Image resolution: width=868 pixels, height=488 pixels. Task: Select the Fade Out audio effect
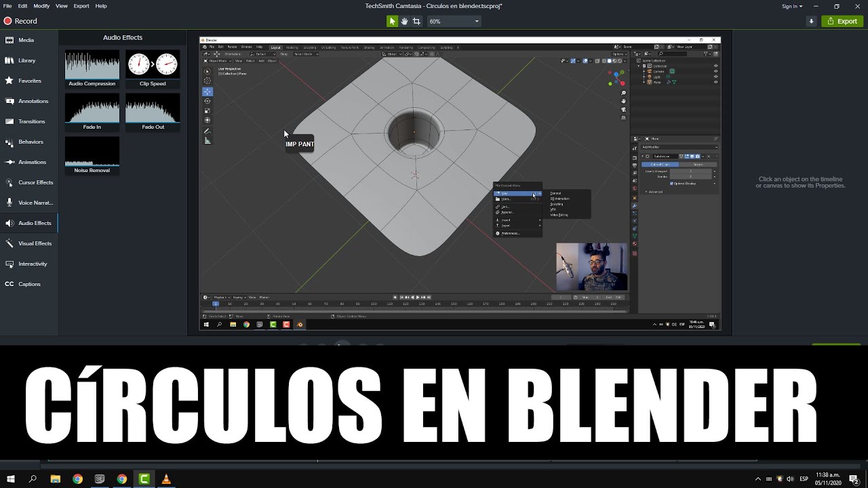pyautogui.click(x=153, y=112)
